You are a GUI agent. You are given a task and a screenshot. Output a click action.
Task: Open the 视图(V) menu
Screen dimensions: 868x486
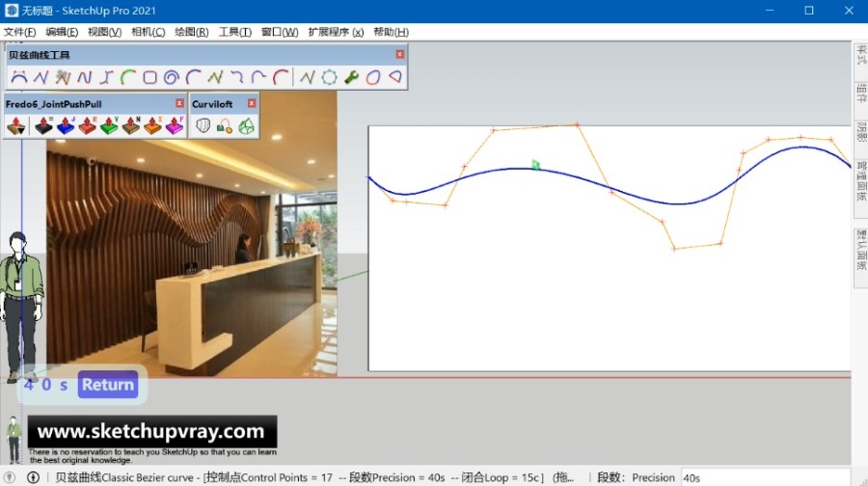point(104,32)
